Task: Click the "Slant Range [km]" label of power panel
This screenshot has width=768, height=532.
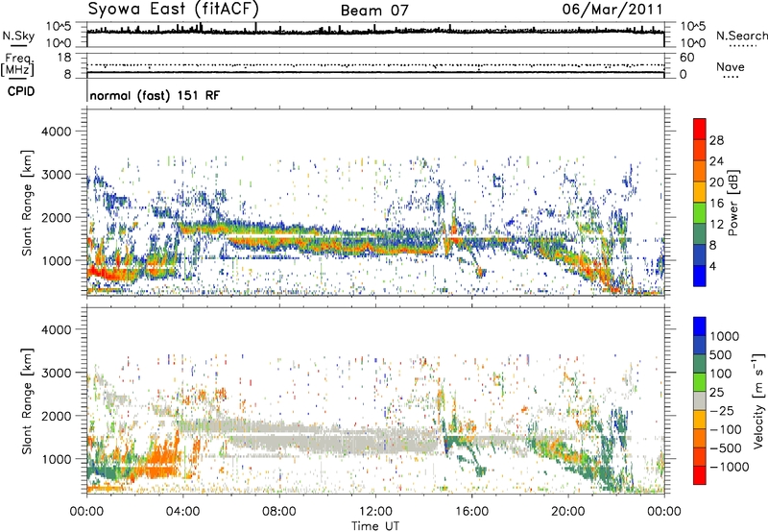Action: [x=27, y=203]
